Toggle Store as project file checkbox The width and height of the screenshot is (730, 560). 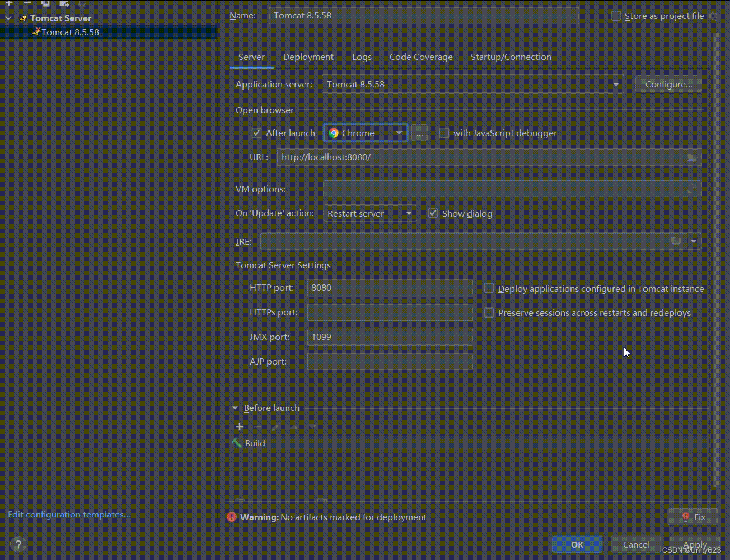point(616,16)
